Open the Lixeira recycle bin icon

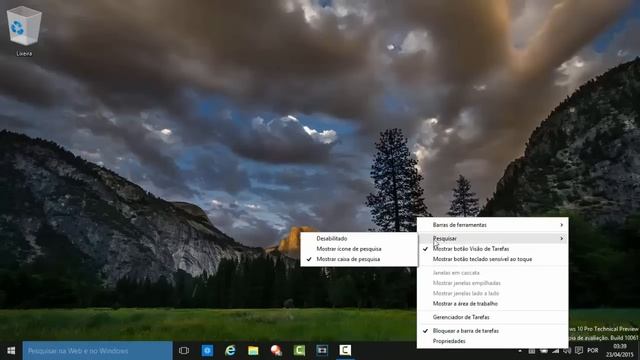[x=24, y=31]
